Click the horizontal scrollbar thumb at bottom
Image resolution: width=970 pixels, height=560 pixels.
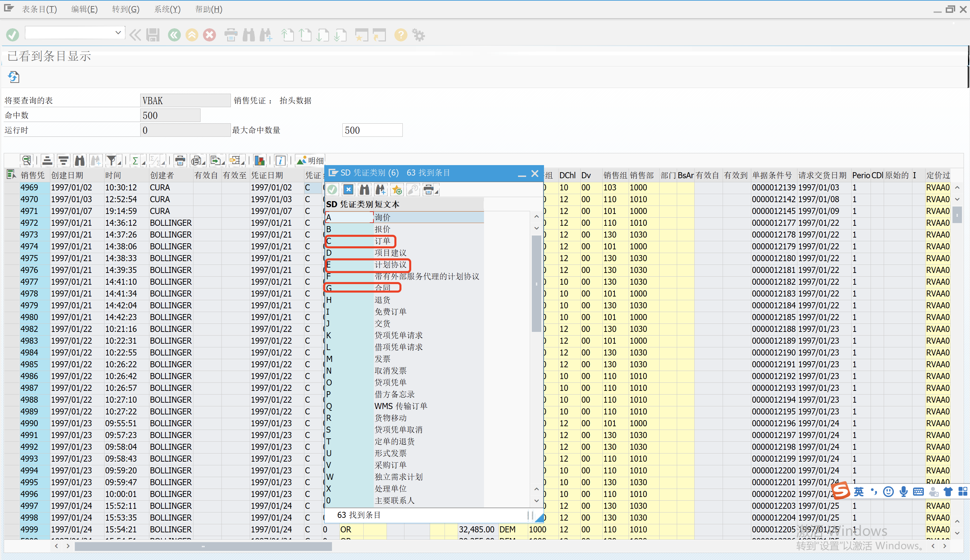(x=203, y=546)
